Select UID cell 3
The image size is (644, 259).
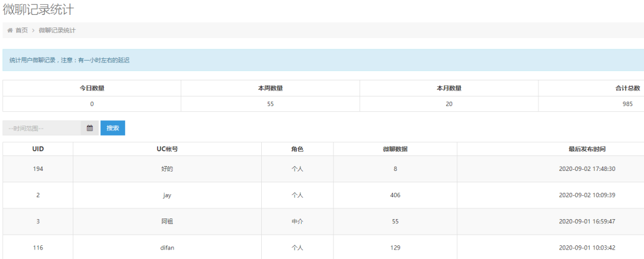[38, 221]
